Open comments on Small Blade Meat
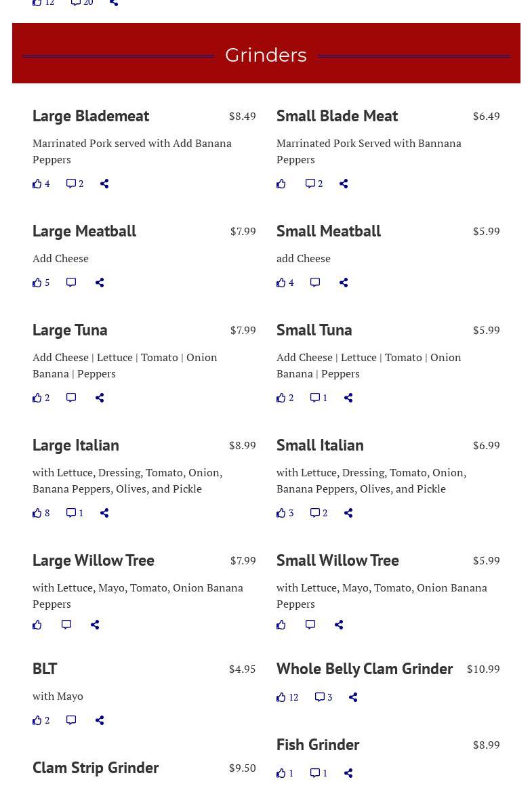The image size is (532, 788). tap(314, 184)
